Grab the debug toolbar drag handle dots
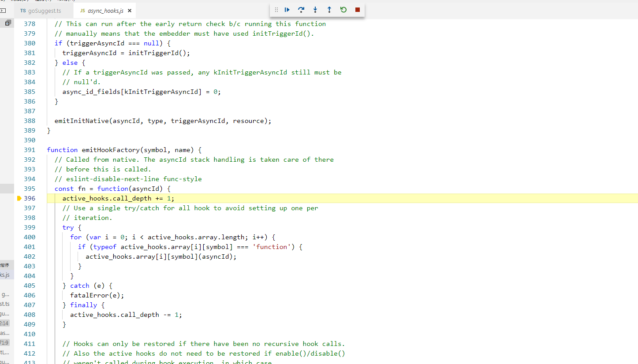Image resolution: width=638 pixels, height=364 pixels. click(x=276, y=9)
